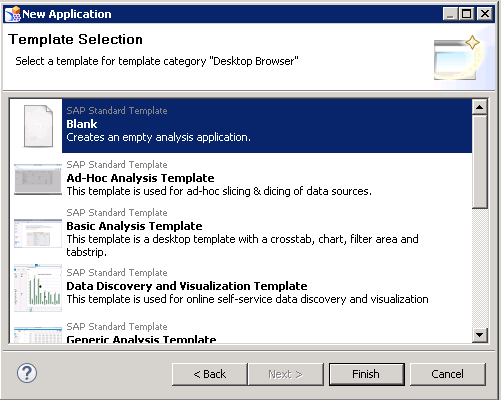Click the template list scrollbar thumb
Screen dimensions: 501x400
[480, 162]
